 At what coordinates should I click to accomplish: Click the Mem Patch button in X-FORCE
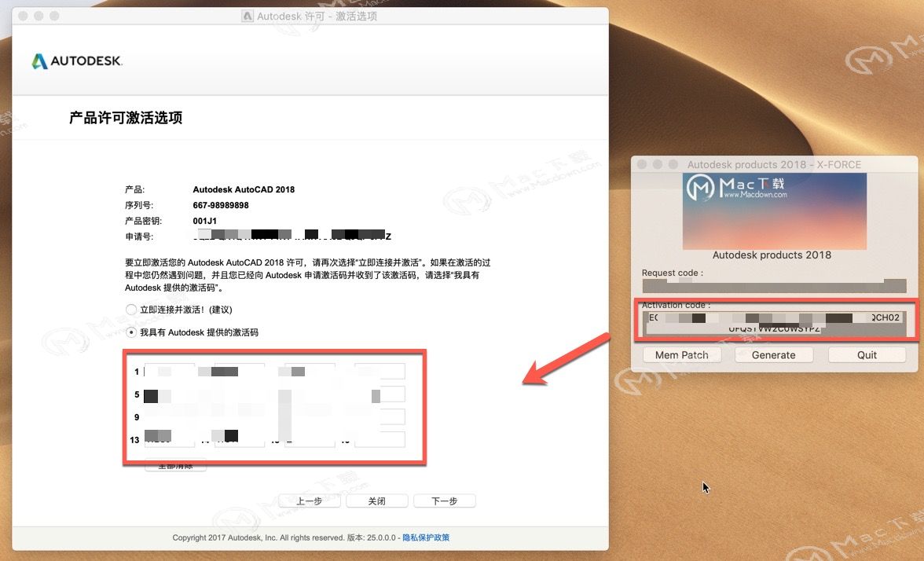point(682,355)
